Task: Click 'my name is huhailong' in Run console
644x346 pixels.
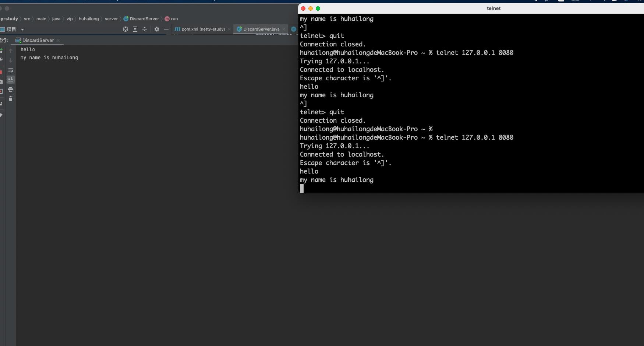Action: click(x=49, y=57)
